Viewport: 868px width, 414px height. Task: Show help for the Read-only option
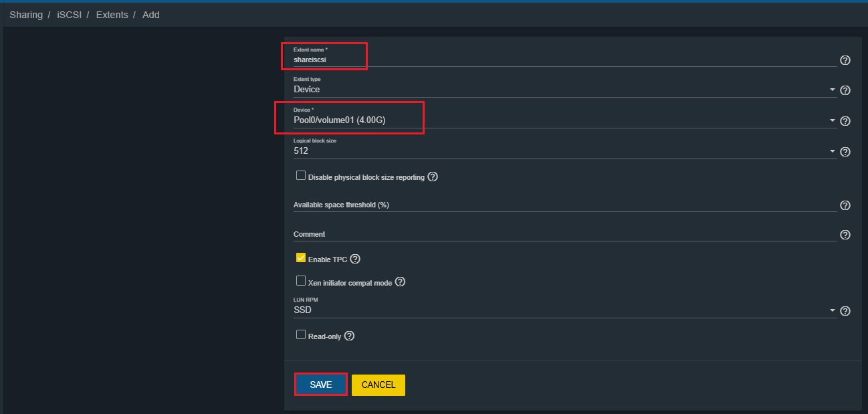[x=349, y=336]
